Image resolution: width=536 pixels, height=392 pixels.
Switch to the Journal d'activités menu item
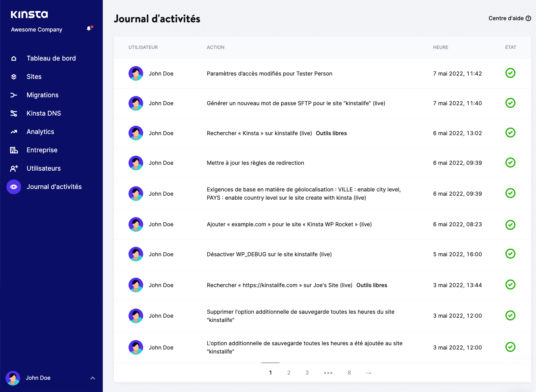[x=54, y=187]
